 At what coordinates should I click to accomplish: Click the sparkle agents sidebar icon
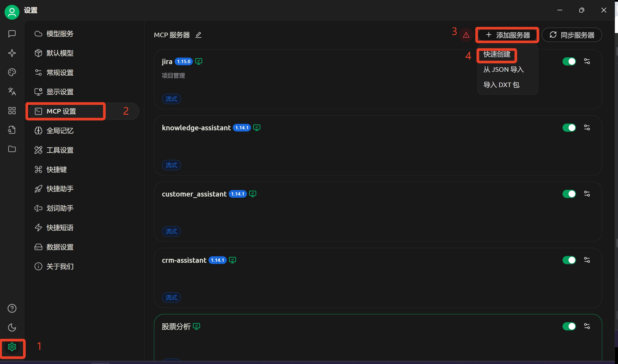click(12, 53)
